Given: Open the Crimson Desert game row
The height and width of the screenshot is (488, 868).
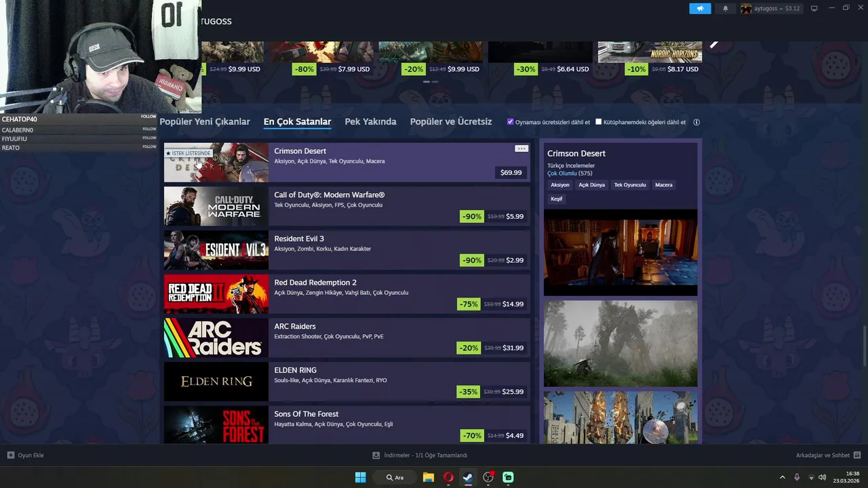Looking at the screenshot, I should [347, 162].
